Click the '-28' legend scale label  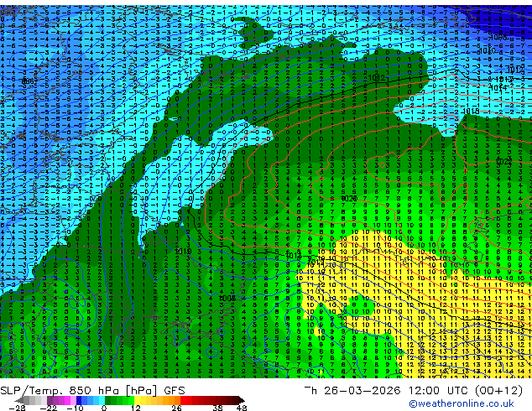(17, 408)
